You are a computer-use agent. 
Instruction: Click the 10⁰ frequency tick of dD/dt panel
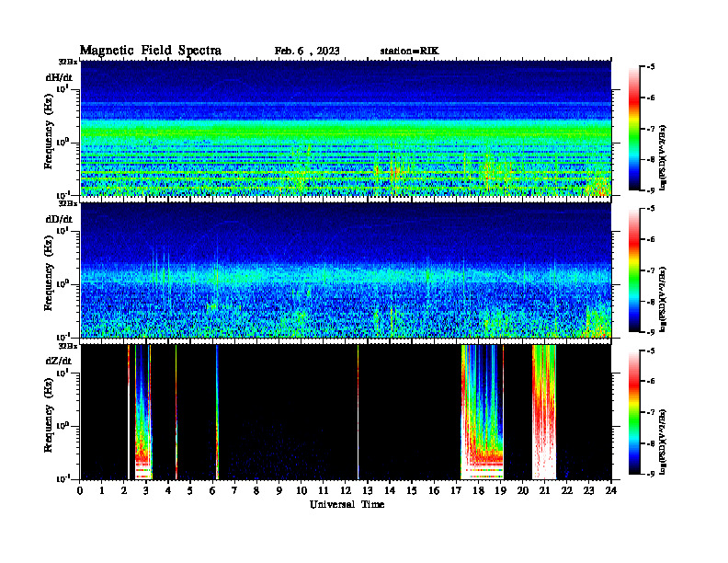coord(63,284)
